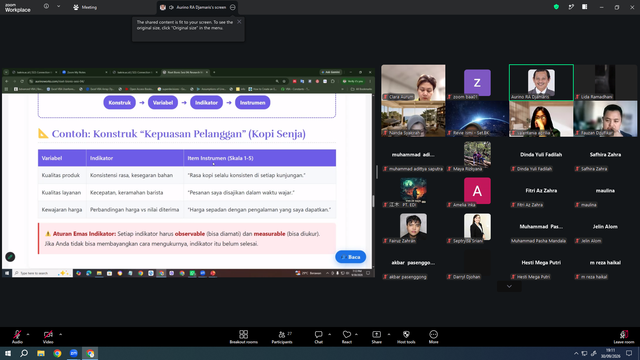This screenshot has height=360, width=640.
Task: Expand more participant videos chevron
Action: (x=509, y=286)
